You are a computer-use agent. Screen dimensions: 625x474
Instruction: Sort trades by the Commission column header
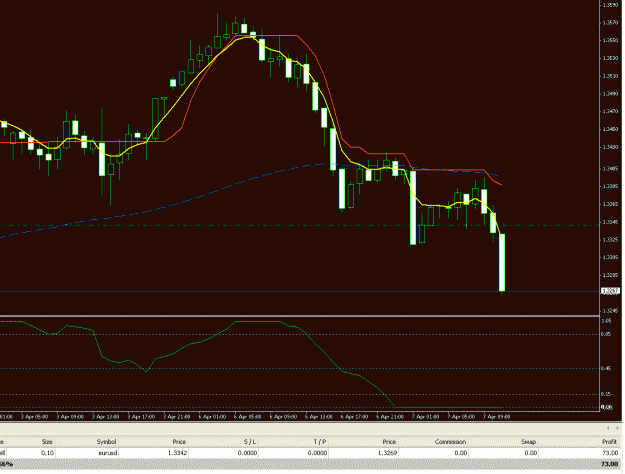pyautogui.click(x=450, y=442)
